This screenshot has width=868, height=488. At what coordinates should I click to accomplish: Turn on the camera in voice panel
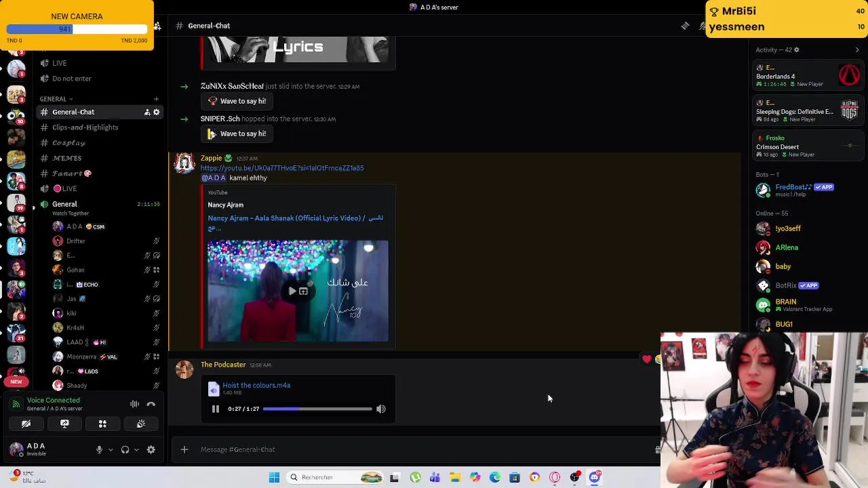click(26, 424)
